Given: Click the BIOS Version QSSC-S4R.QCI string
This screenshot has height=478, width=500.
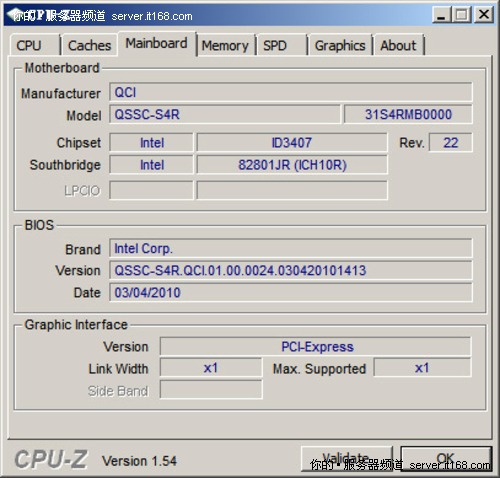Looking at the screenshot, I should pos(291,270).
